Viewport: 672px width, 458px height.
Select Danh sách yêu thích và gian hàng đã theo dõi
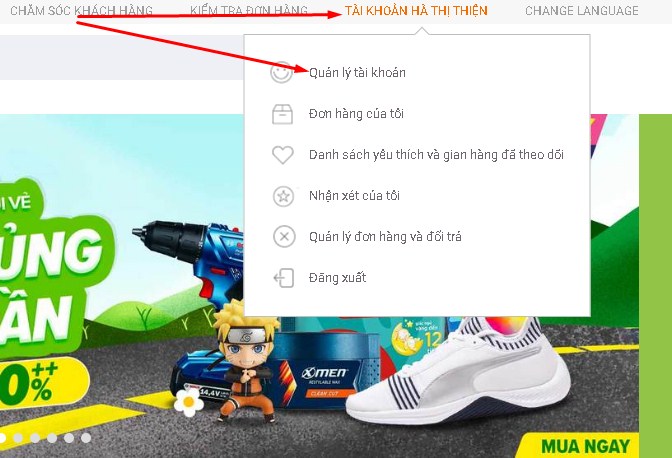[x=436, y=155]
